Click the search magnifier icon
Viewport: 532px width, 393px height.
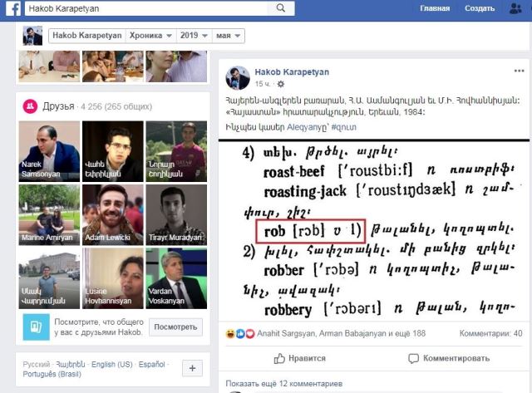281,8
